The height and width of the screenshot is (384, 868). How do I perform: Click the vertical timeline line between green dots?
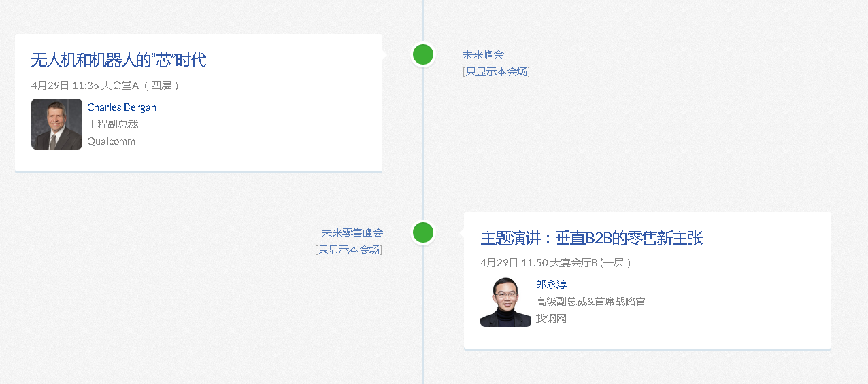423,143
